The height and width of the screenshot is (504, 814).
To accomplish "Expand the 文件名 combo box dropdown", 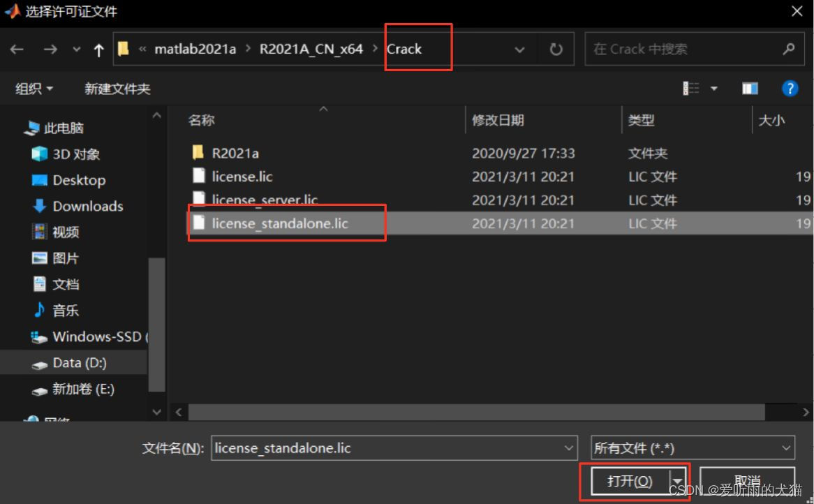I will point(569,448).
